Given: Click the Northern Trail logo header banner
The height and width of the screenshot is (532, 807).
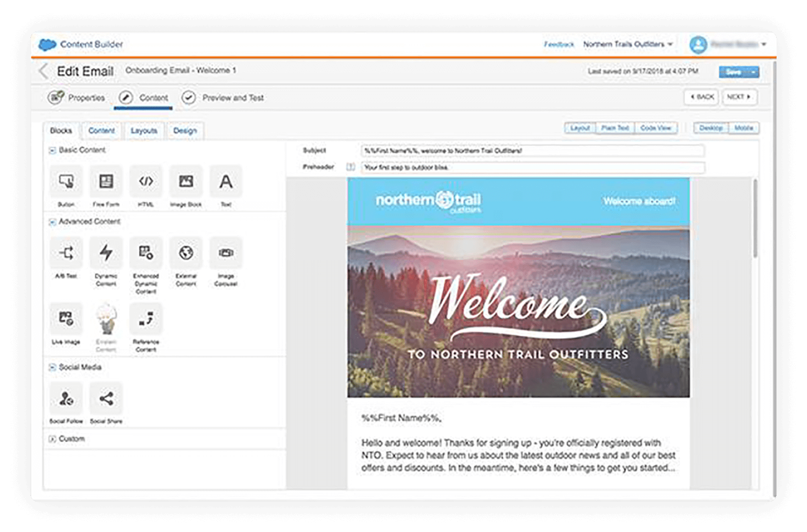Looking at the screenshot, I should tap(518, 202).
